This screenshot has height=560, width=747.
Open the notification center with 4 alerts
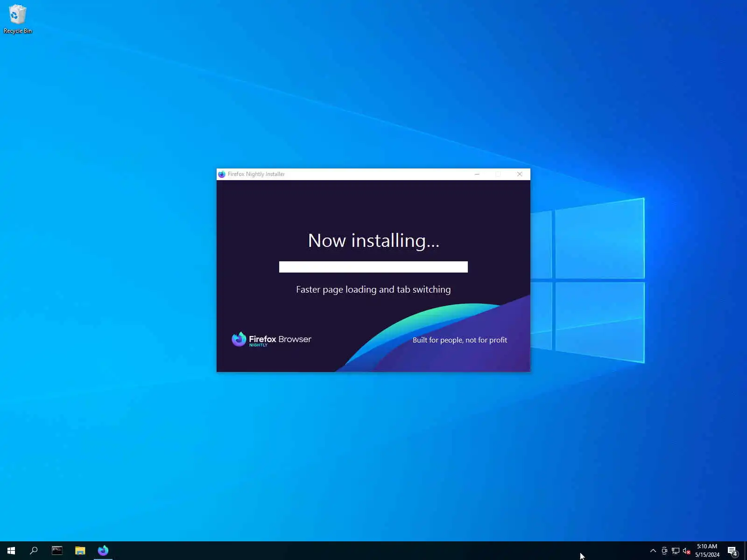733,551
